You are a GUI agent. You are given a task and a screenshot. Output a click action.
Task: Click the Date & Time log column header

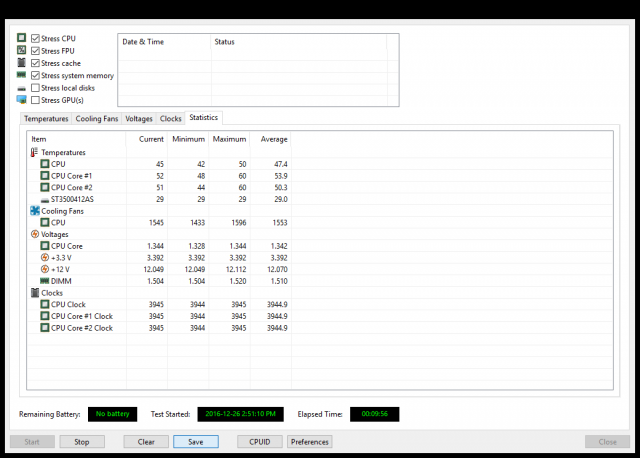[x=164, y=42]
